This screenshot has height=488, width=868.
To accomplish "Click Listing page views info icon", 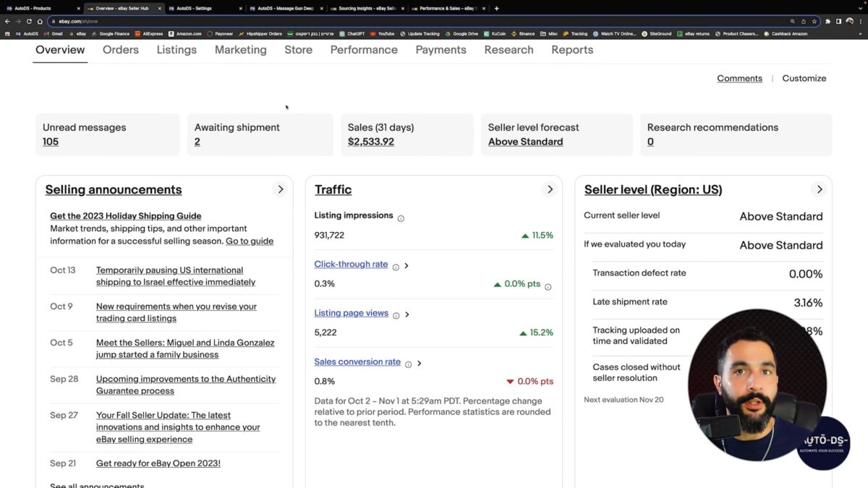I will tap(396, 315).
